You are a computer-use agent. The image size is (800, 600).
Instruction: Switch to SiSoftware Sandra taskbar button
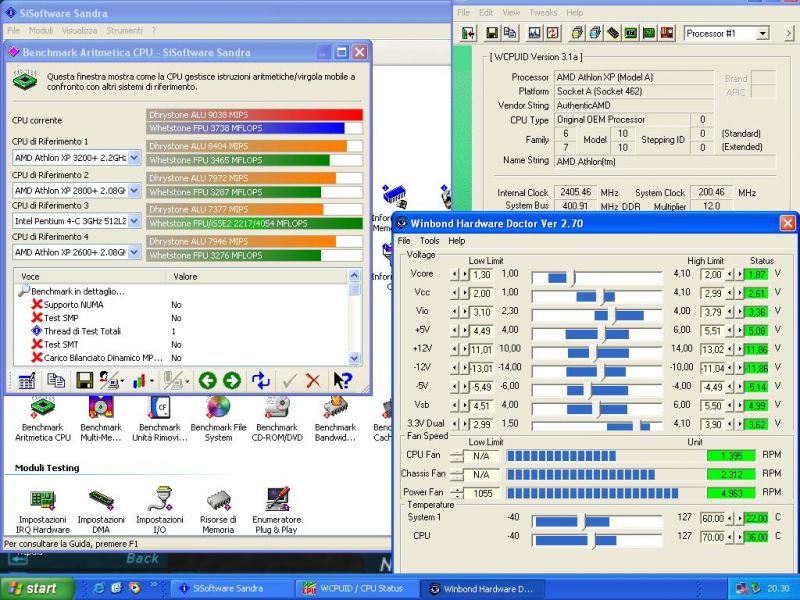pyautogui.click(x=232, y=588)
